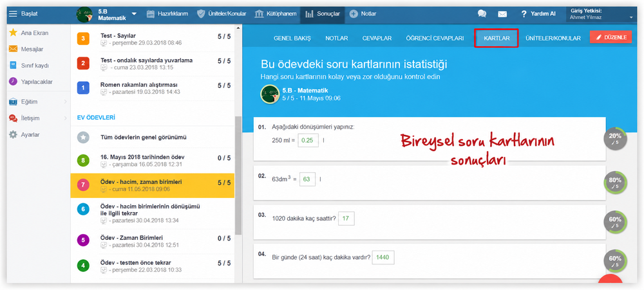Click the answer field showing 1440
This screenshot has height=290, width=644.
[x=383, y=258]
